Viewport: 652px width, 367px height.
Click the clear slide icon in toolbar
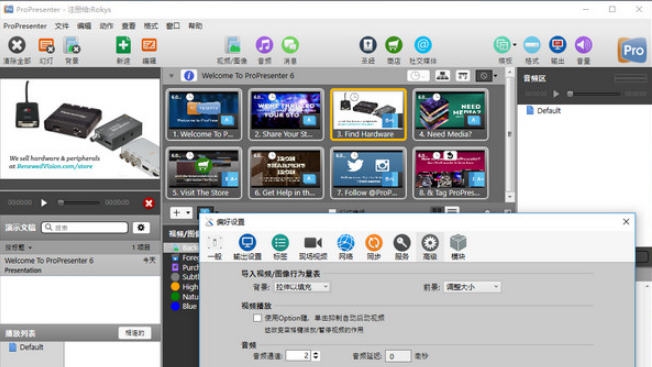(x=46, y=45)
